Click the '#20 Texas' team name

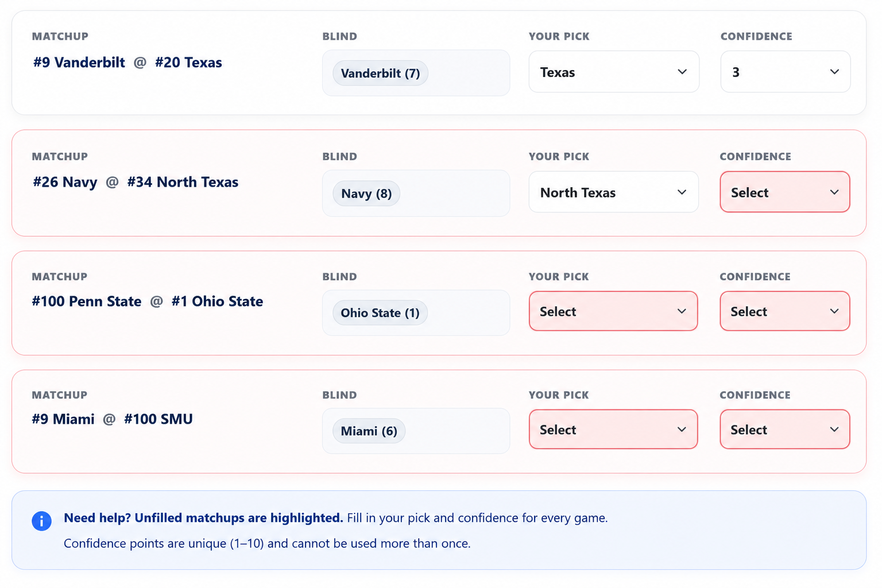[188, 63]
